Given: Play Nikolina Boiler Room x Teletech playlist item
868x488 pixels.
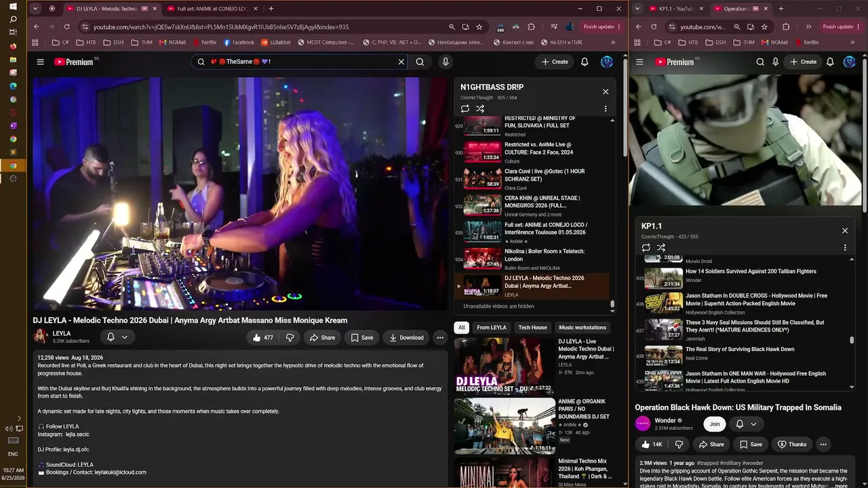Looking at the screenshot, I should click(532, 259).
